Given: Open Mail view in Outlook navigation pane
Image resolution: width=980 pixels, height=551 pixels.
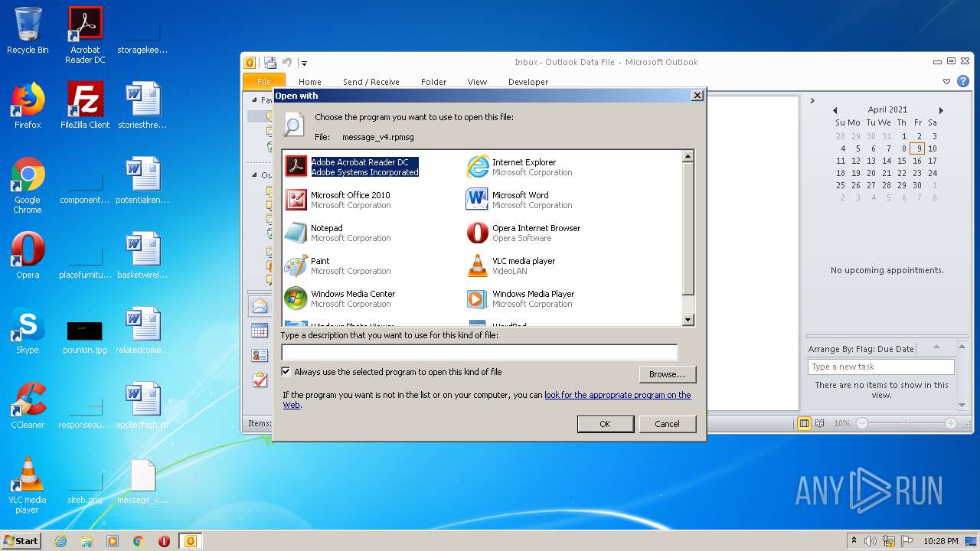Looking at the screenshot, I should [260, 306].
